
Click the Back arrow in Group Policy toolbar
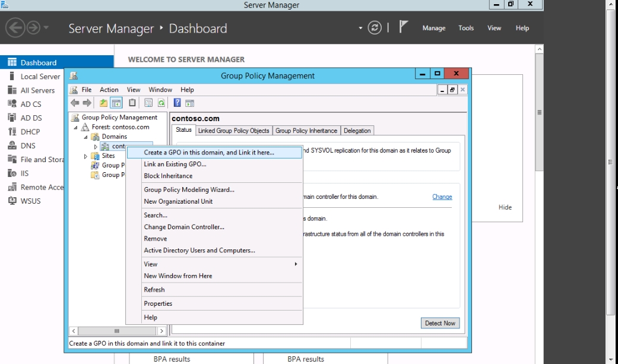tap(75, 103)
